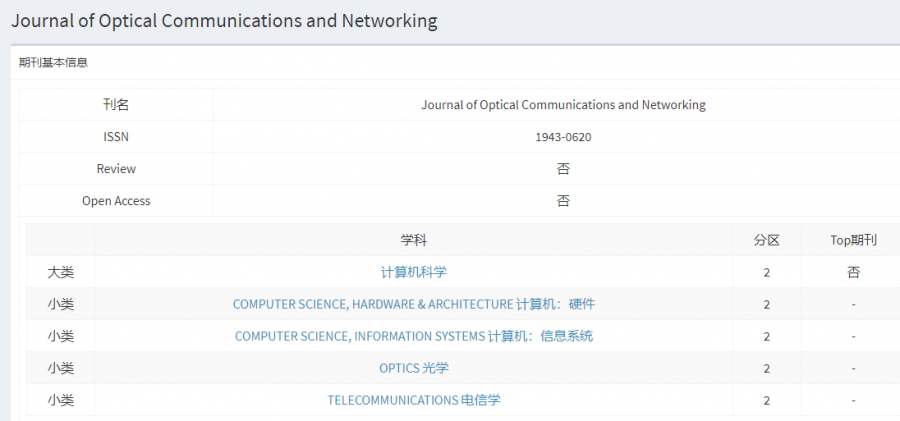Image resolution: width=900 pixels, height=421 pixels.
Task: Click the page title heading at top
Action: pos(224,20)
